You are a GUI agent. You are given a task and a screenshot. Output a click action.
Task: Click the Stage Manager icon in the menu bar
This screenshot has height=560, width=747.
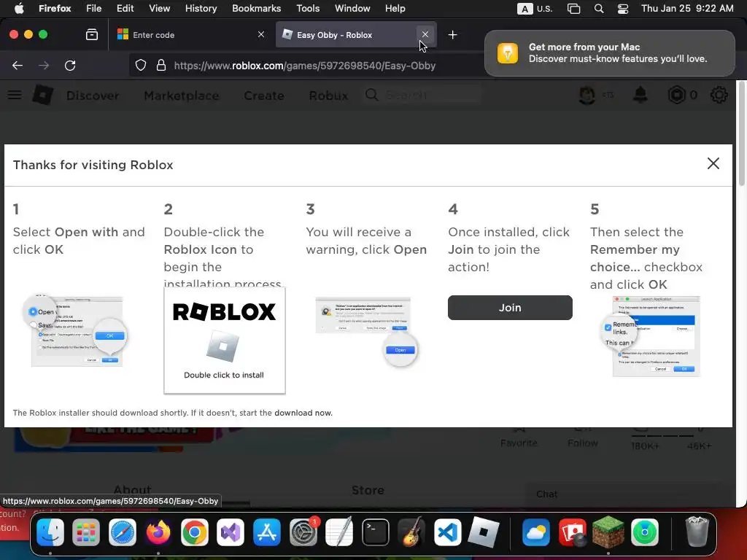[573, 9]
